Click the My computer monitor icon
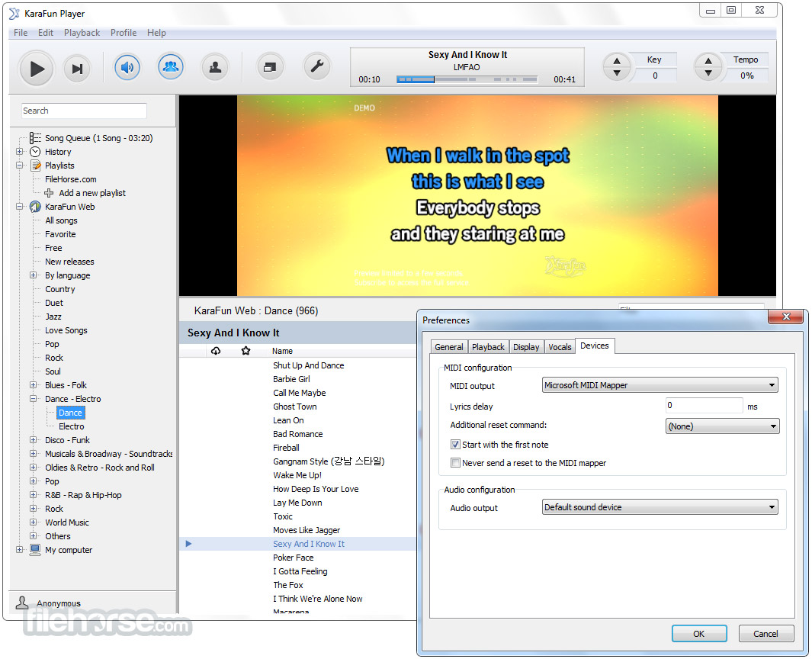Viewport: 812px width, 659px height. tap(35, 550)
